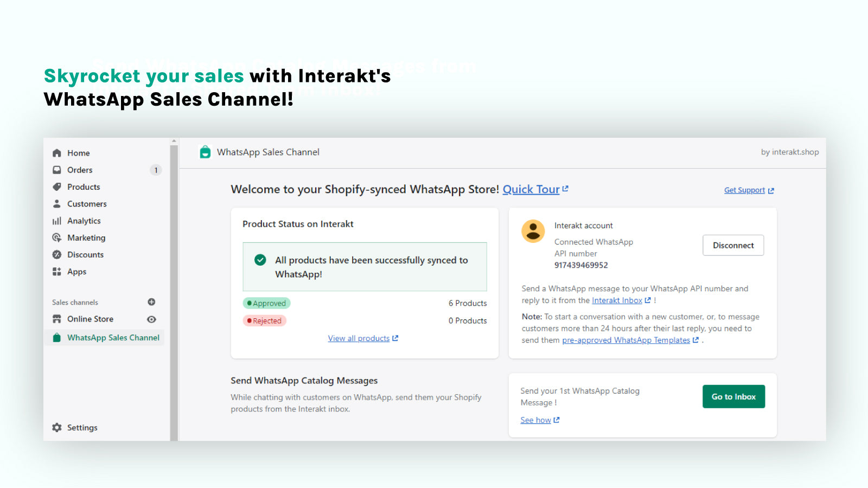Add a new sales channel with the plus
Image resolution: width=868 pixels, height=488 pixels.
pos(151,302)
